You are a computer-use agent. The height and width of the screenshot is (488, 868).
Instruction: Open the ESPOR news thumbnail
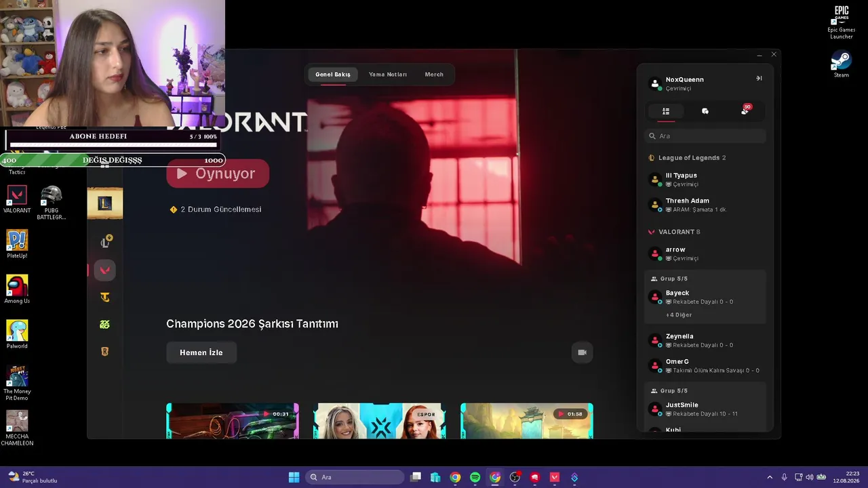(380, 421)
